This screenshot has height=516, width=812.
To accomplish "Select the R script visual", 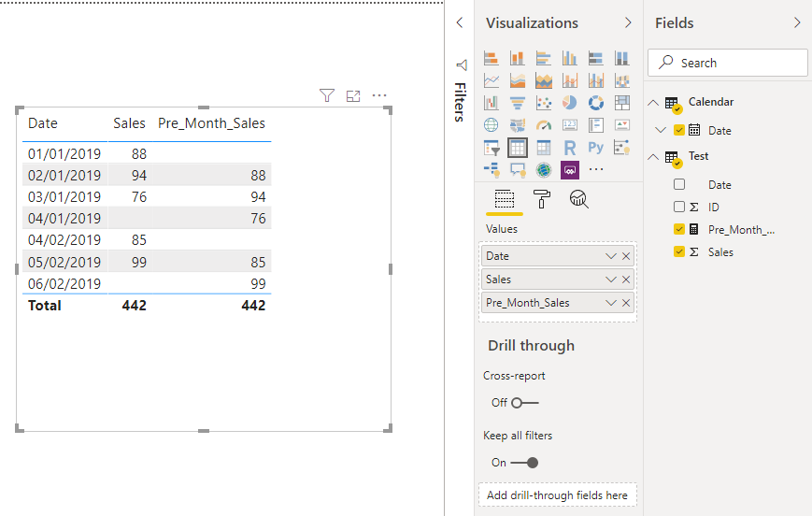I will tap(570, 148).
